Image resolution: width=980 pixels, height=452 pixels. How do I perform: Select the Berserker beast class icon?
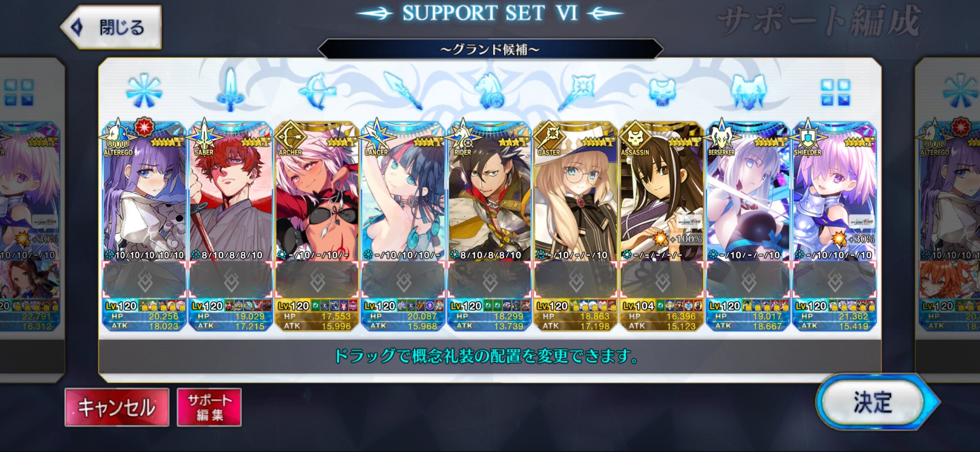click(748, 92)
